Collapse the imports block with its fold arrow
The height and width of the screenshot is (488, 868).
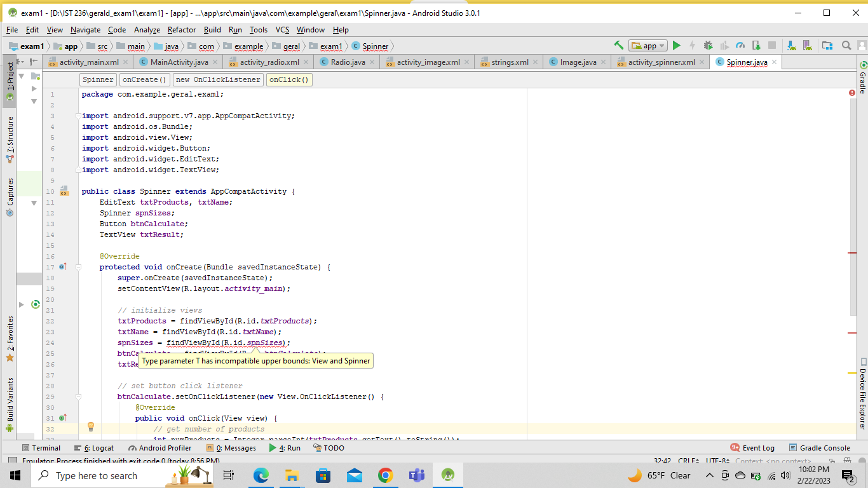click(78, 116)
